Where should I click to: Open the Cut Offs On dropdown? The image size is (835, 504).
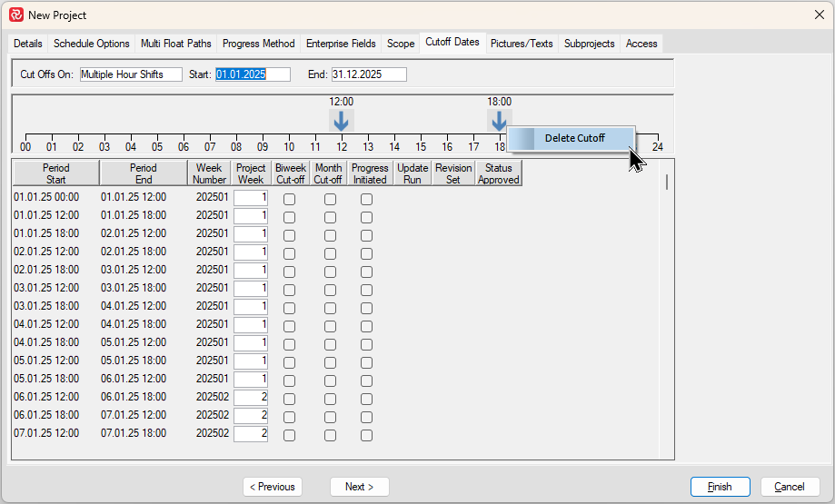pos(131,74)
